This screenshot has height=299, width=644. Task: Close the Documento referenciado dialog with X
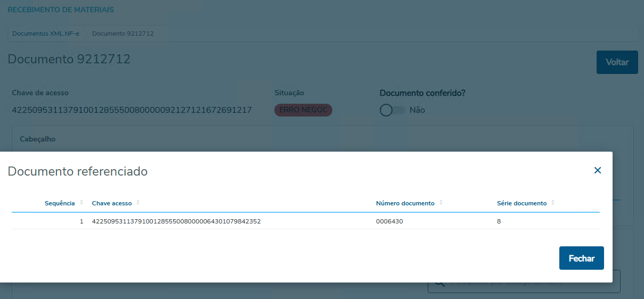598,170
